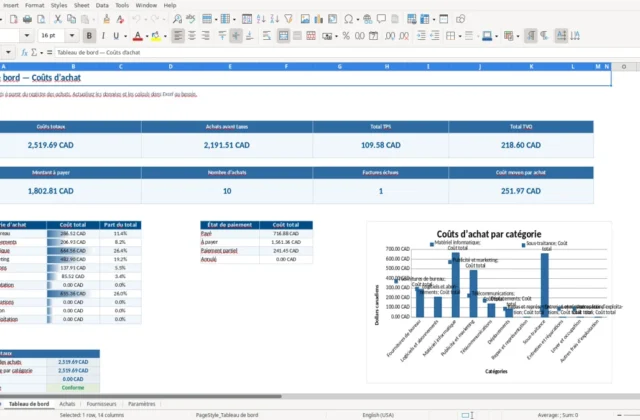The image size is (640, 420).
Task: Insert a comment bubble icon
Action: point(381,19)
